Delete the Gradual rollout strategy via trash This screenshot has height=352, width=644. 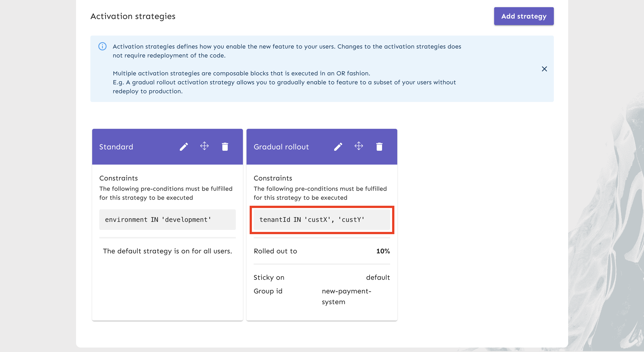[x=379, y=146]
